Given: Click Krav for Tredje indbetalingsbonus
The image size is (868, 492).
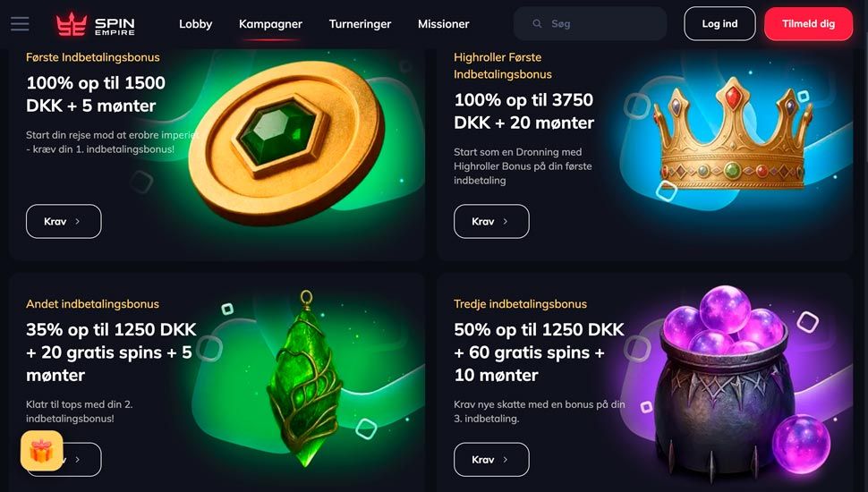Looking at the screenshot, I should point(491,459).
